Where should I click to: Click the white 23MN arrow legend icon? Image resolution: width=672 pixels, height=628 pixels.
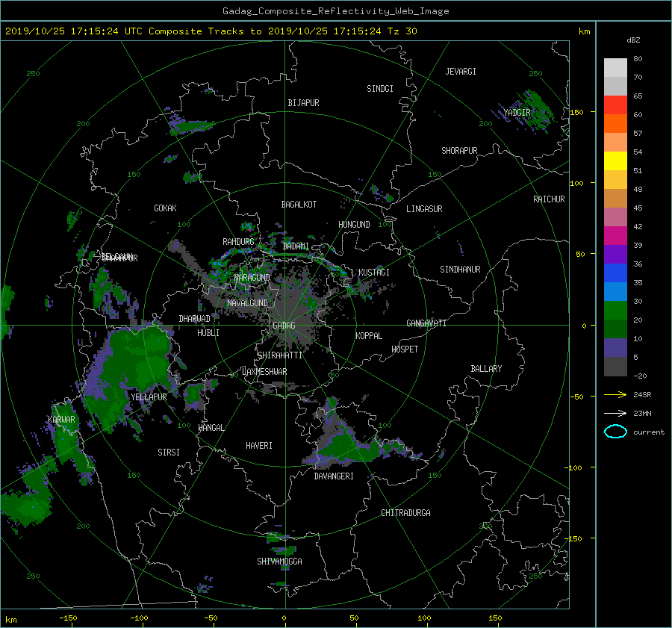pos(615,413)
